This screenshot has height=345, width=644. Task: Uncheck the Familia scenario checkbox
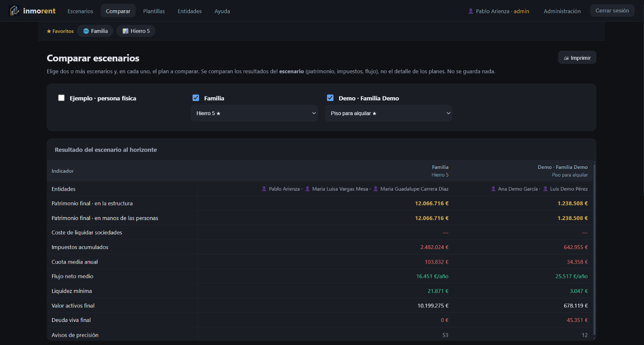[196, 98]
